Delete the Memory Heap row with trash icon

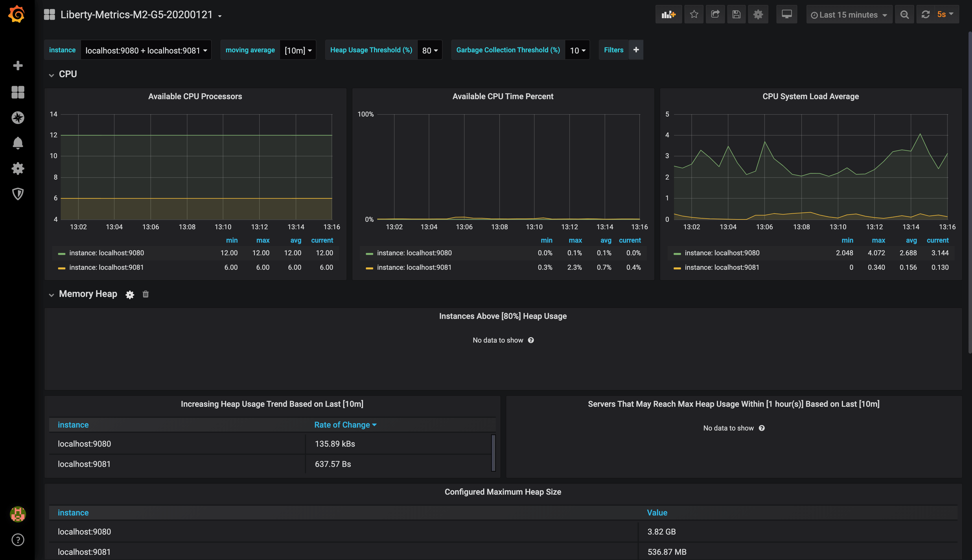(x=146, y=294)
